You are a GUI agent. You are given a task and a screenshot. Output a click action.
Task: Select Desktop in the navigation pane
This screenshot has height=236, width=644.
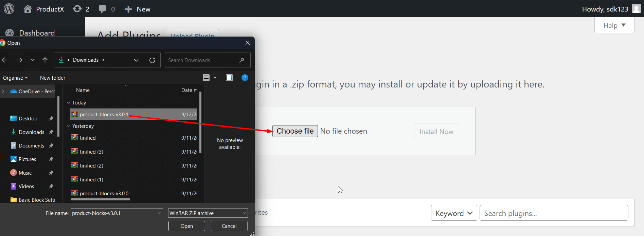pos(24,119)
